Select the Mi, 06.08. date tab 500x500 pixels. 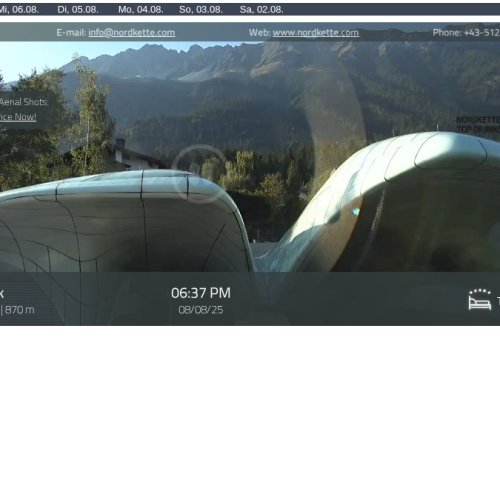19,10
